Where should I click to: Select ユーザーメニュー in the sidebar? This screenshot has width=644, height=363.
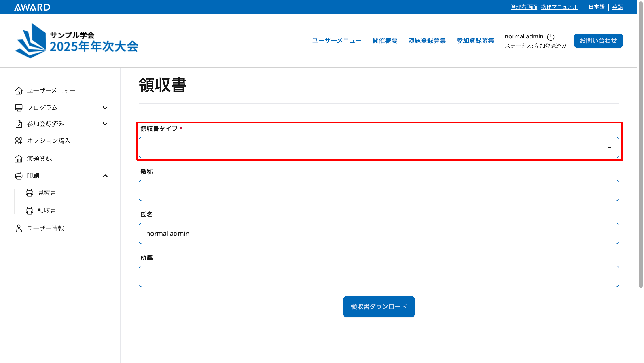[x=51, y=91]
